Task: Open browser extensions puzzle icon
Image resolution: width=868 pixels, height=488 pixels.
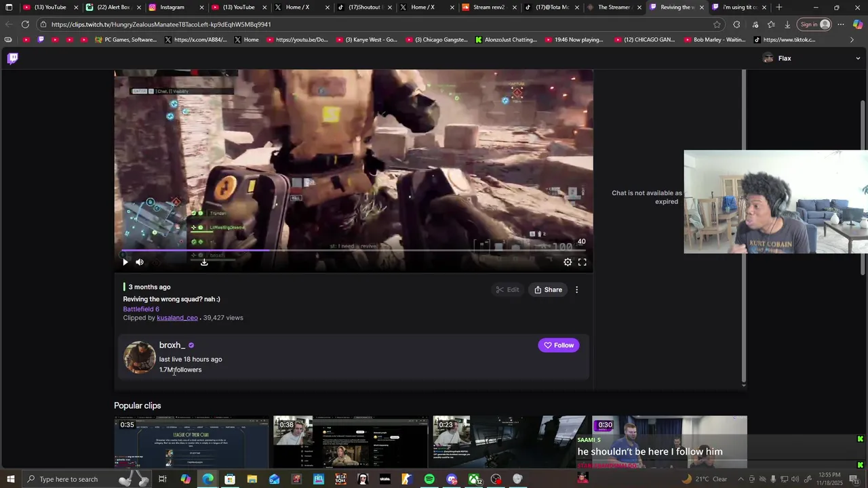Action: 736,24
